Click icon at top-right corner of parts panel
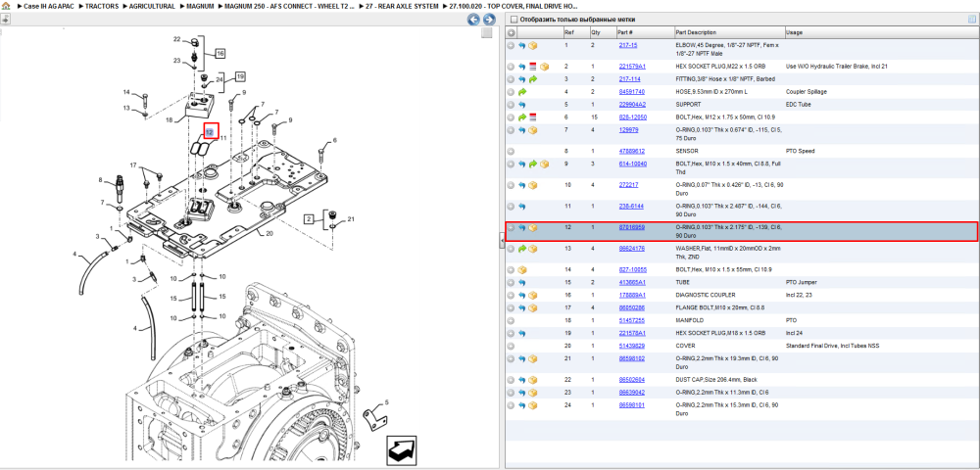Screen dimensions: 980x470 pos(971,20)
